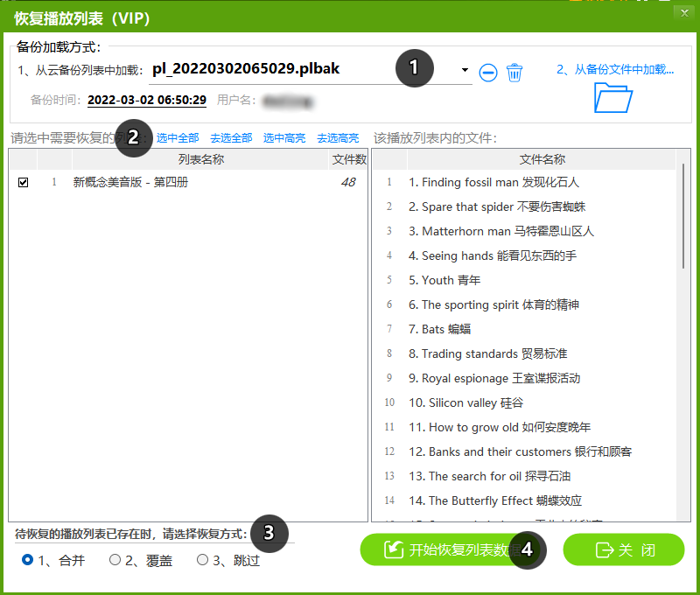The width and height of the screenshot is (700, 595).
Task: Expand the cloud backup list dropdown arrow
Action: coord(465,70)
